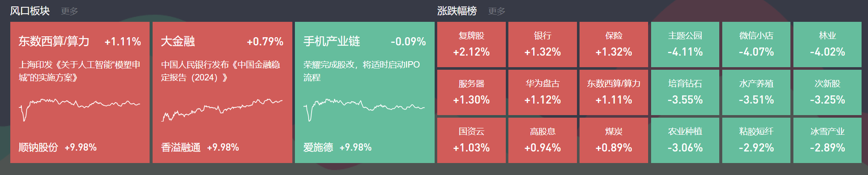The height and width of the screenshot is (175, 868).
Task: Click the 华为盘古 sector tile
Action: [542, 92]
